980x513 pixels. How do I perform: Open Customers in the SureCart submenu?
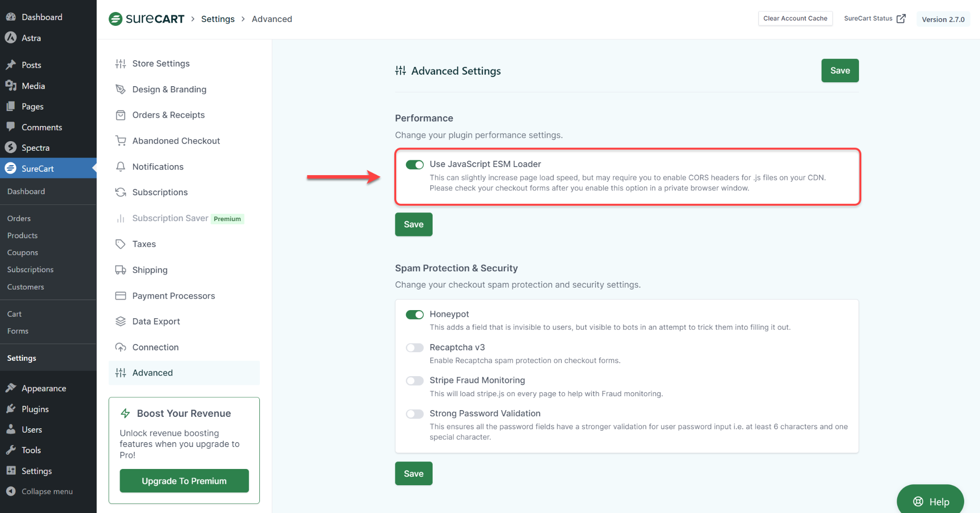(x=25, y=287)
